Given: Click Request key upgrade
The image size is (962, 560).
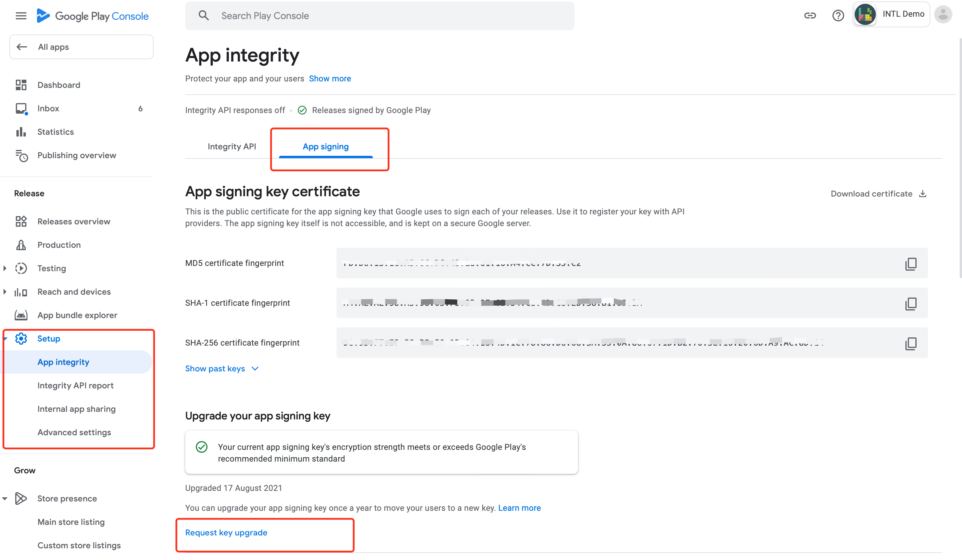Looking at the screenshot, I should coord(226,532).
